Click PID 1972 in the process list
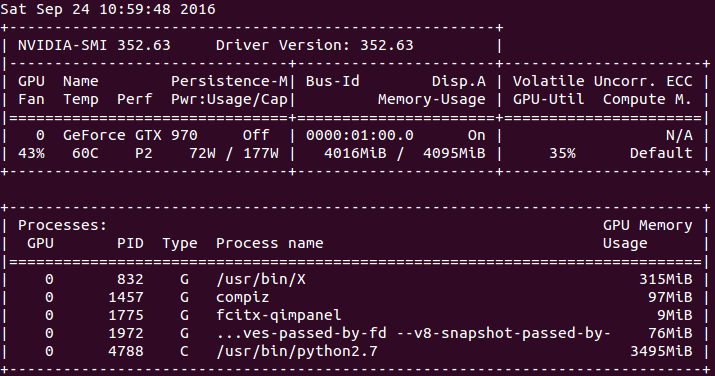Screen dimensions: 715x376 126,333
